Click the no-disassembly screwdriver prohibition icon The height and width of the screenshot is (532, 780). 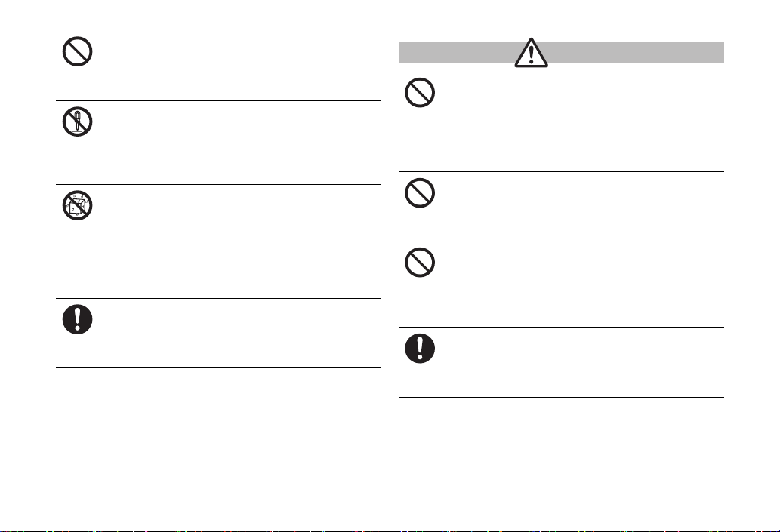(x=77, y=121)
